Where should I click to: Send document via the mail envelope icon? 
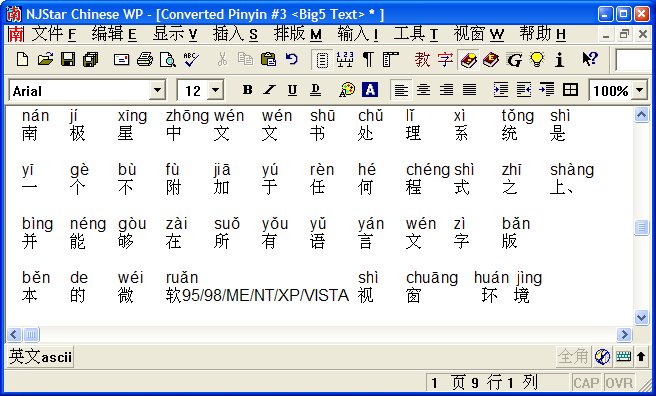click(121, 59)
